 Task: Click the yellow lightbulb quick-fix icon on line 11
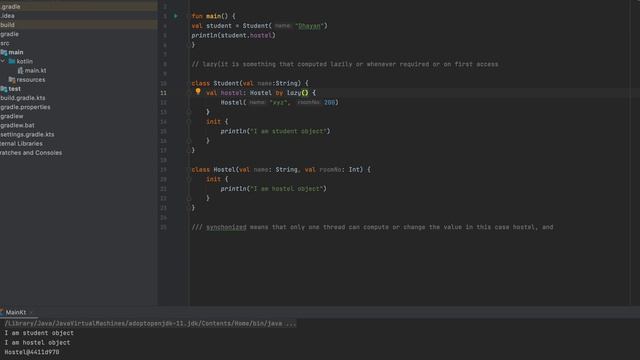(198, 92)
